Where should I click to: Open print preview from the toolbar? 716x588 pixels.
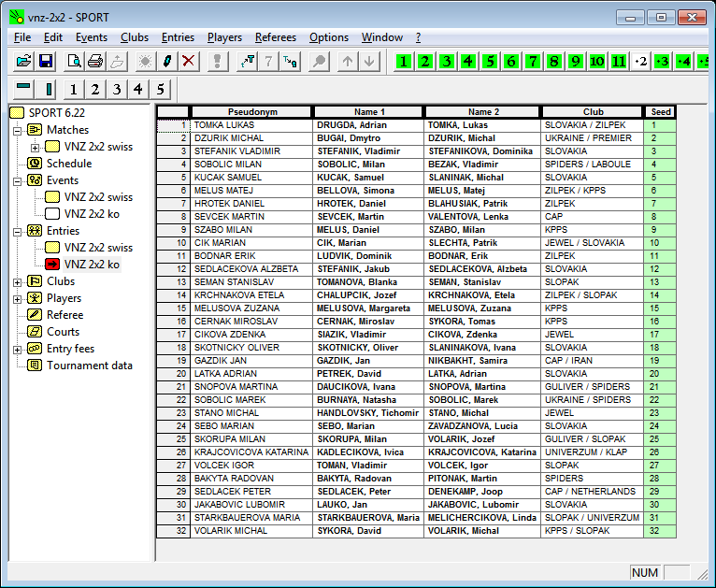click(x=74, y=62)
